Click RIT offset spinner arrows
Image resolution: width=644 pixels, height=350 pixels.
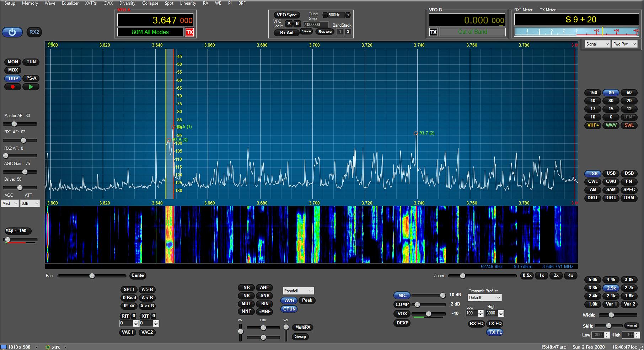point(136,323)
